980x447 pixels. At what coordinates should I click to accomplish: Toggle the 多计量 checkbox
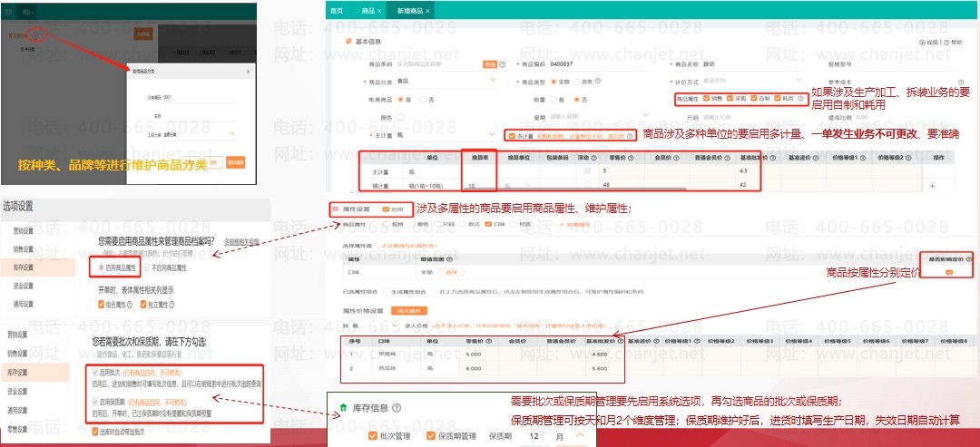click(x=512, y=135)
